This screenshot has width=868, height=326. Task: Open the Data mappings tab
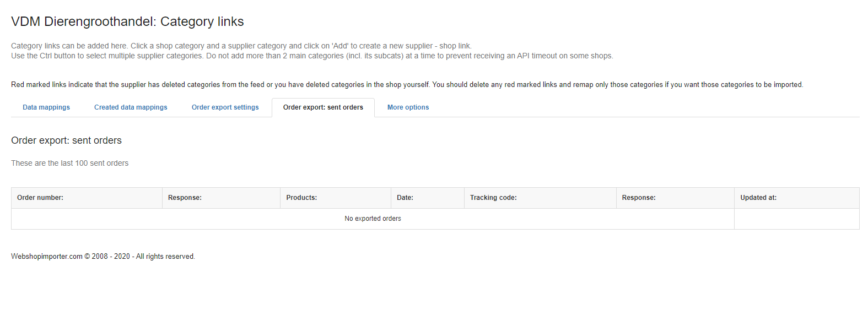point(46,107)
